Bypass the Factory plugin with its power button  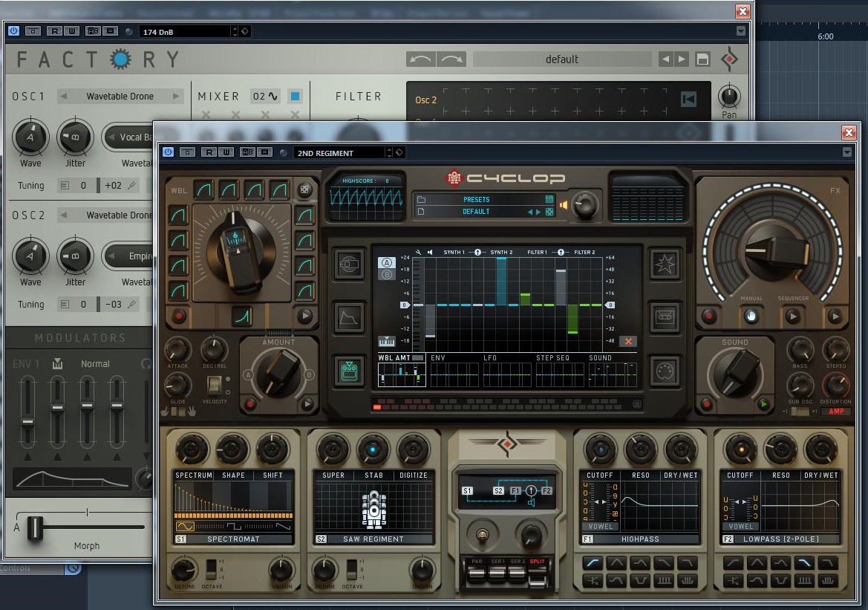coord(13,31)
